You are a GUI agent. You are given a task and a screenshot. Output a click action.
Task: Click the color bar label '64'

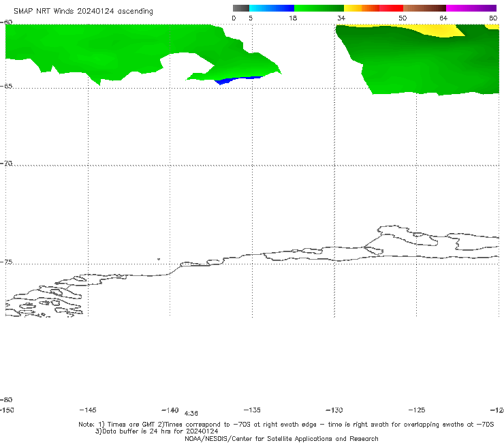(x=443, y=18)
